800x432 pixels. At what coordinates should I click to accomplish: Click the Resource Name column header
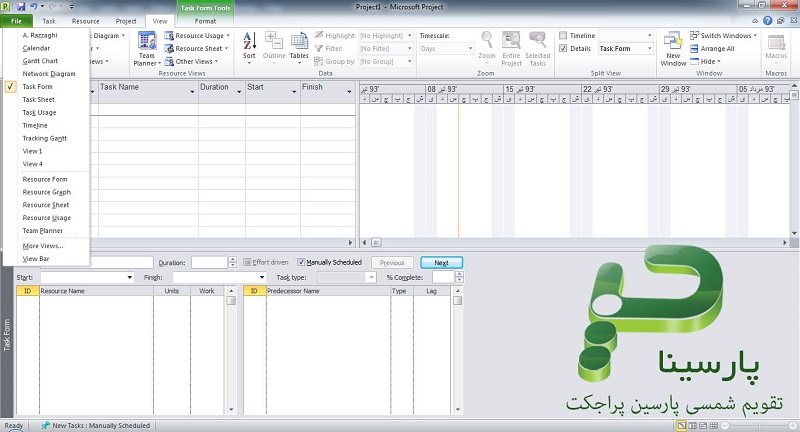coord(96,291)
